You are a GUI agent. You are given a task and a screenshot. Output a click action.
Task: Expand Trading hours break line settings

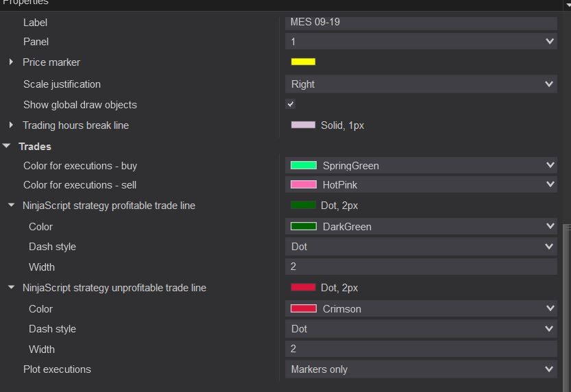11,125
